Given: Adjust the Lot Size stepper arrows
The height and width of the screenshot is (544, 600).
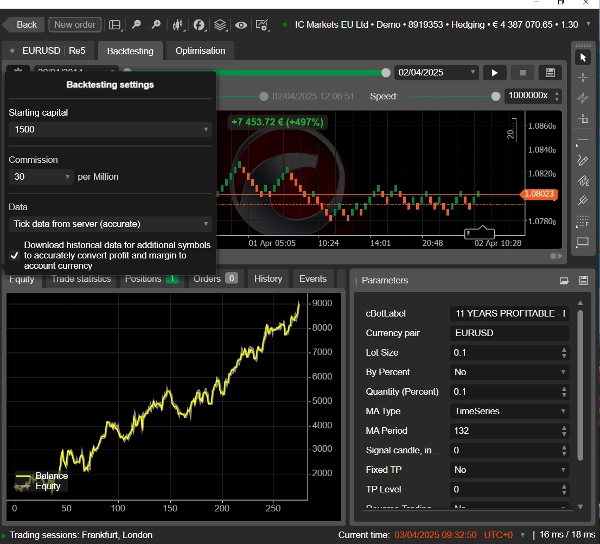Looking at the screenshot, I should click(x=564, y=353).
